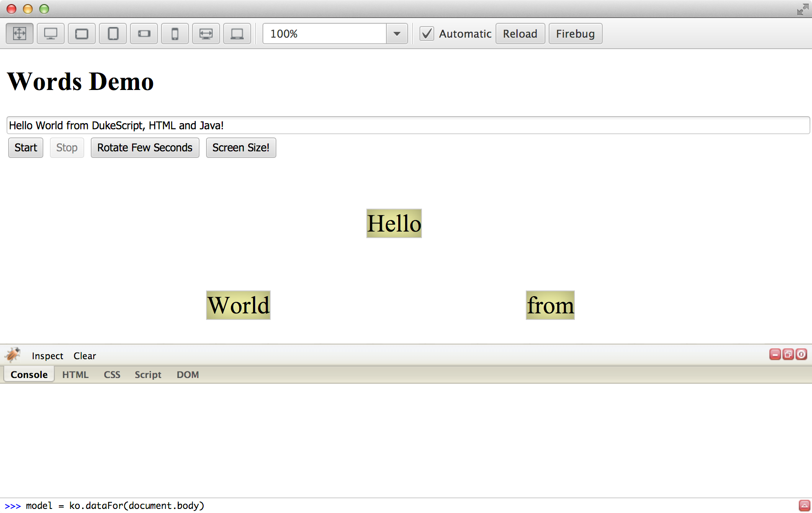
Task: Select the resizable view icon in toolbar
Action: (20, 34)
